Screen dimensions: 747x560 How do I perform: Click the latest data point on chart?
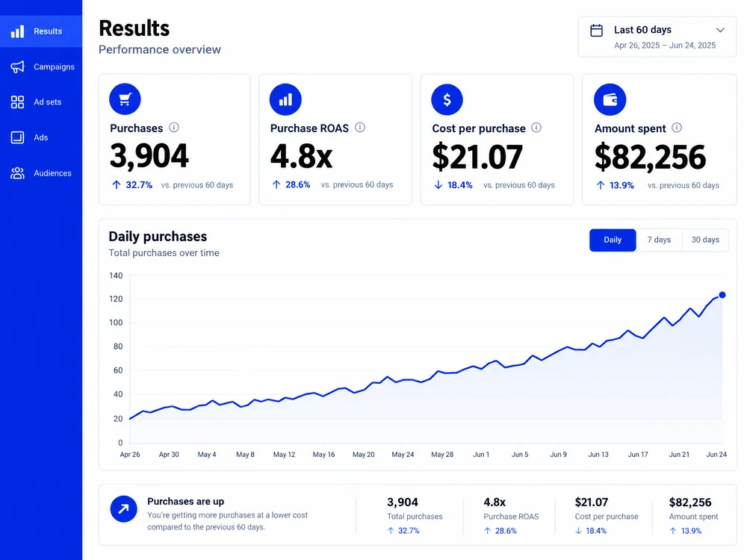(722, 295)
